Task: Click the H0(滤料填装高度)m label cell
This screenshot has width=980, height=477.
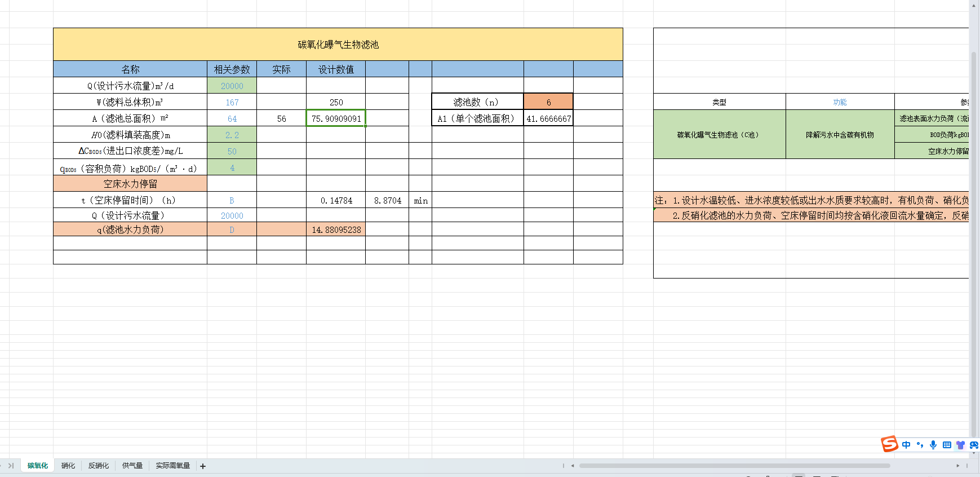Action: coord(130,135)
